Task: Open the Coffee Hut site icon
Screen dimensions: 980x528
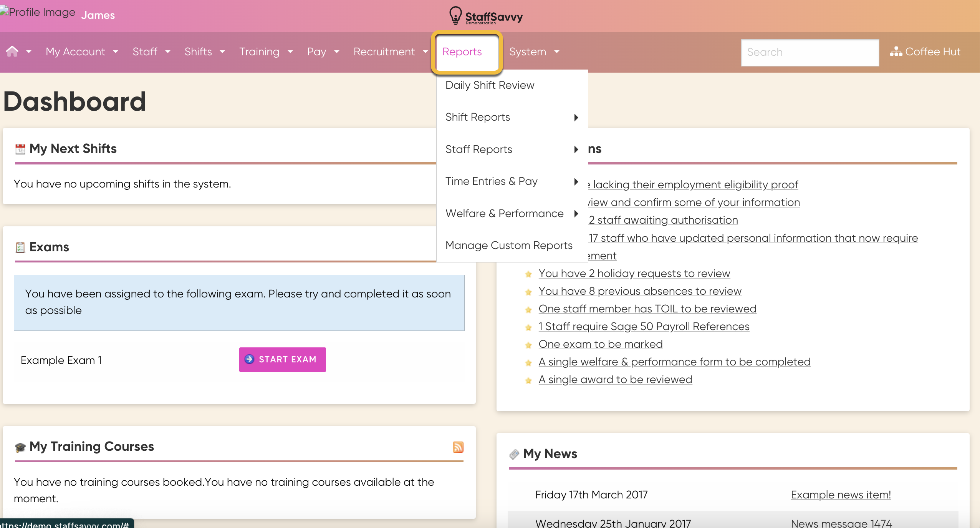Action: pyautogui.click(x=896, y=51)
